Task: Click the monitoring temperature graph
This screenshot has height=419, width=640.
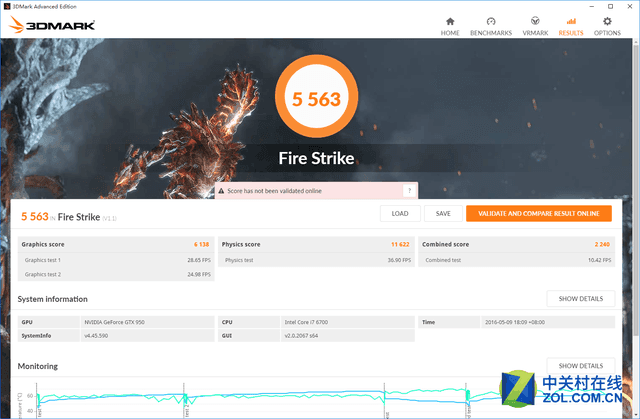Action: [x=316, y=400]
